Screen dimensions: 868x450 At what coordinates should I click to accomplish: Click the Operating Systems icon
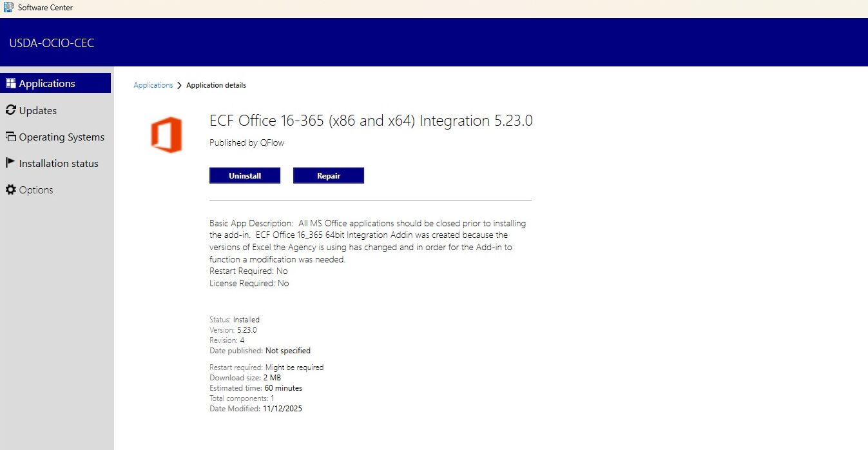(10, 137)
